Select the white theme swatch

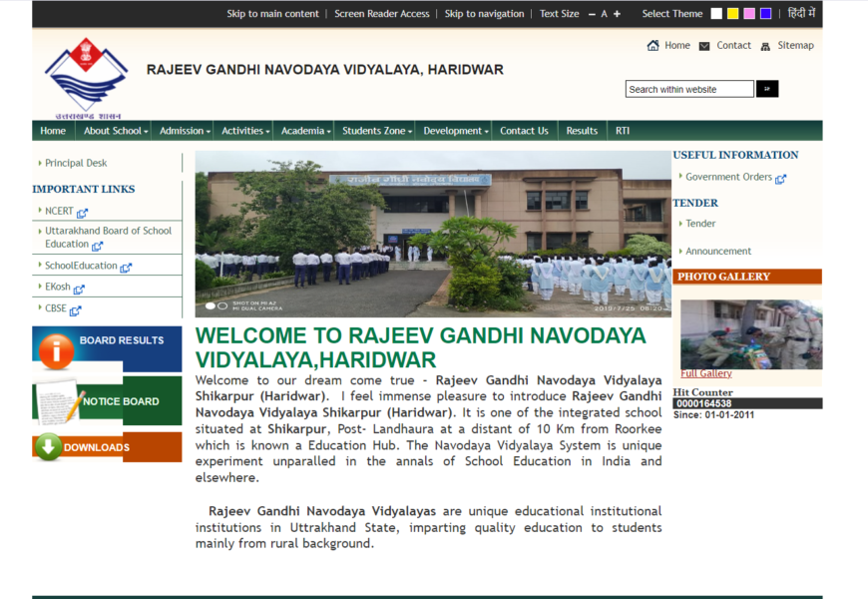tap(716, 14)
